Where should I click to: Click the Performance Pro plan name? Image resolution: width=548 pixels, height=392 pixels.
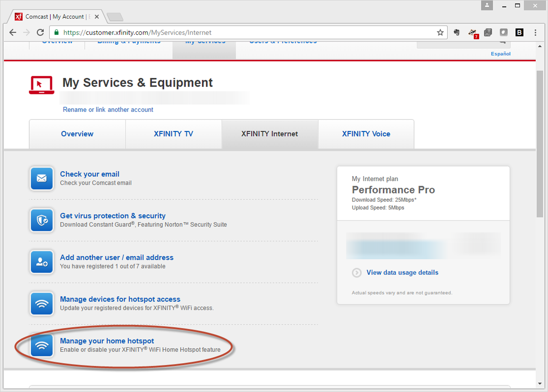(393, 190)
